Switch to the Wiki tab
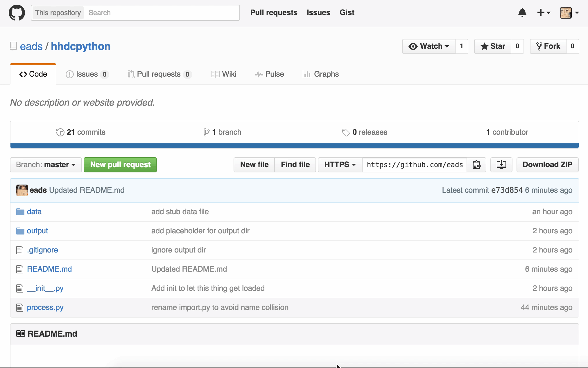 [223, 74]
